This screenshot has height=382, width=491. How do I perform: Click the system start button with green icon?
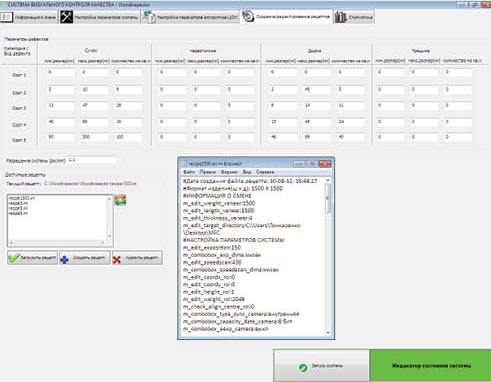pyautogui.click(x=321, y=366)
